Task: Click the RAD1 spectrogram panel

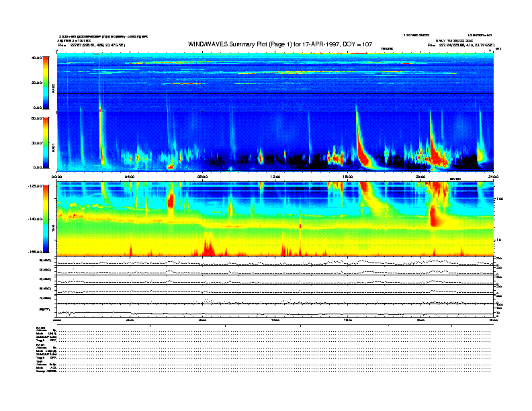Action: 275,141
